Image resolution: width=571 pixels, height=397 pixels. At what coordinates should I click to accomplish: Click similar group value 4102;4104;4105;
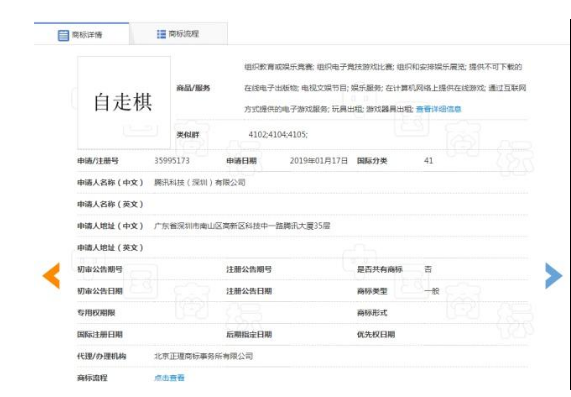pos(278,134)
